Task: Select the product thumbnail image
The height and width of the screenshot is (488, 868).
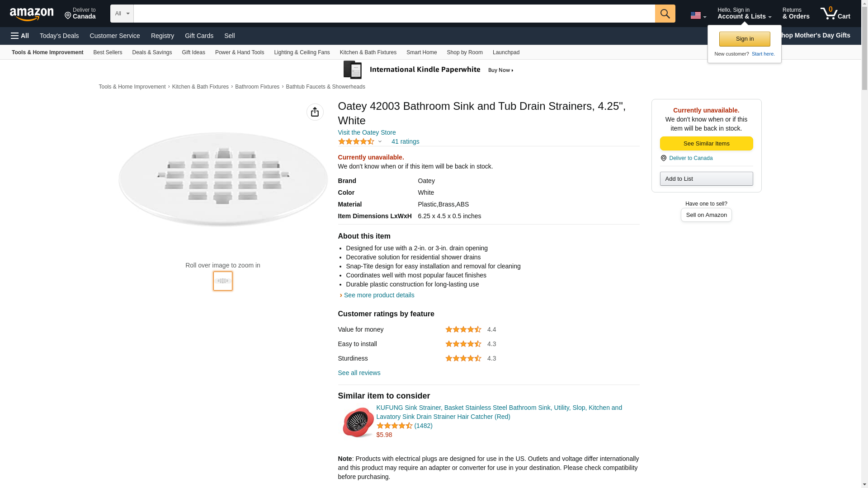Action: point(223,281)
